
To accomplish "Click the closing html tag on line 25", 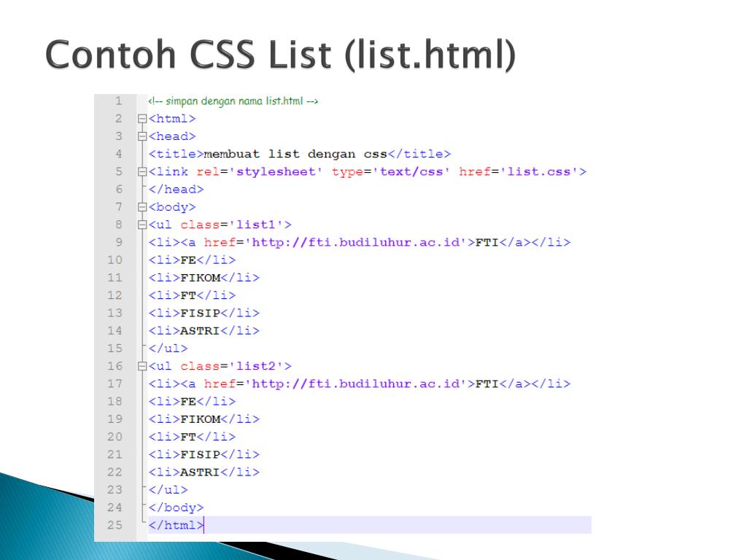I will pos(177,525).
